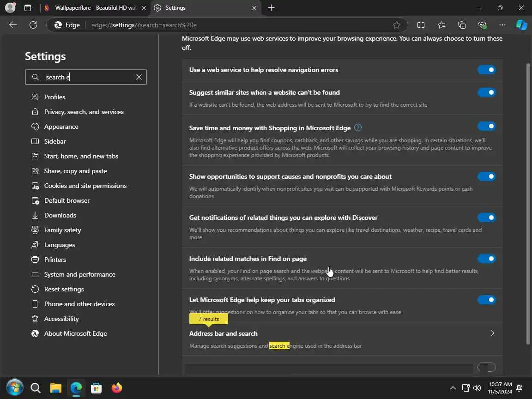Toggle related matches in Find on page
This screenshot has height=399, width=532.
tap(487, 259)
